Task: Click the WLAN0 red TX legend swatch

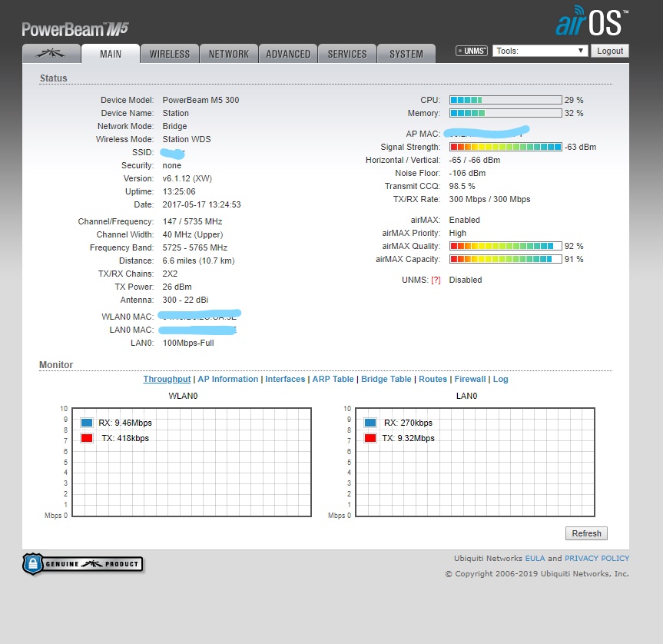Action: pyautogui.click(x=87, y=438)
